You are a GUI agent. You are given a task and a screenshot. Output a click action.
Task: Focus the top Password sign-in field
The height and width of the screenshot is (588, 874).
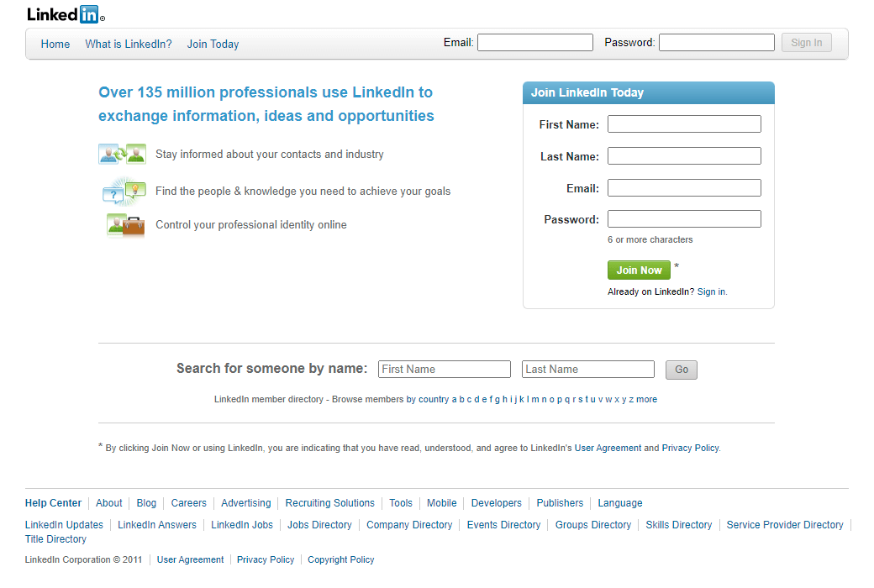716,42
